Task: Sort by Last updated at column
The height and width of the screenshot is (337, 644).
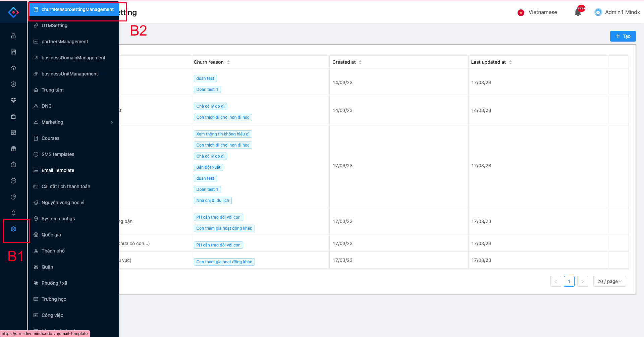Action: click(x=511, y=62)
